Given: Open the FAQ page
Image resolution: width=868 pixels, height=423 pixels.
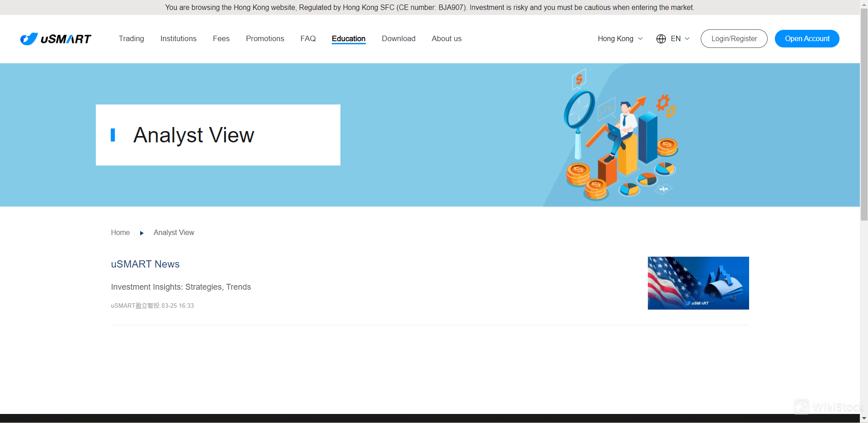Looking at the screenshot, I should point(308,39).
